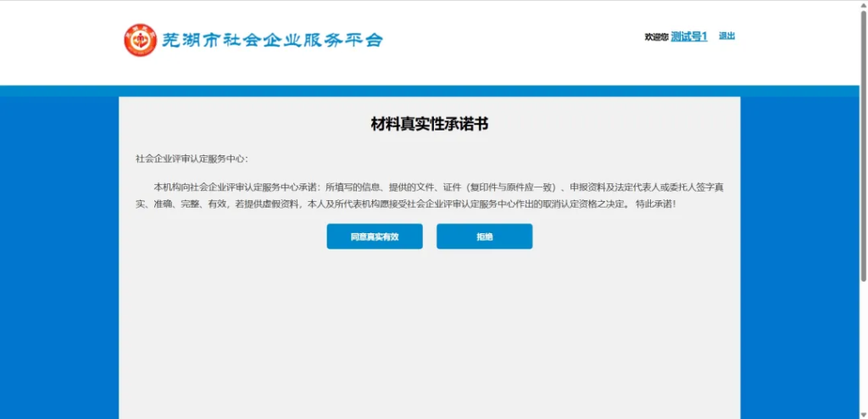The image size is (868, 419).
Task: Click the scrollbar down arrow
Action: (864, 415)
